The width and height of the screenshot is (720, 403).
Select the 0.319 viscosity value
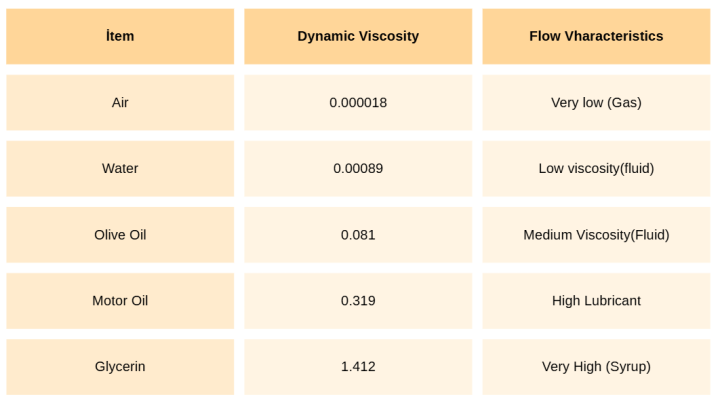tap(358, 300)
